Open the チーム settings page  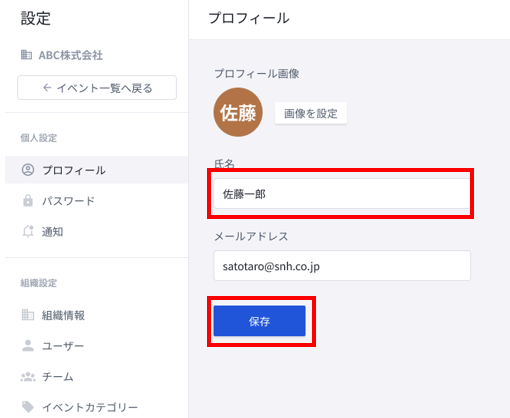(x=97, y=377)
